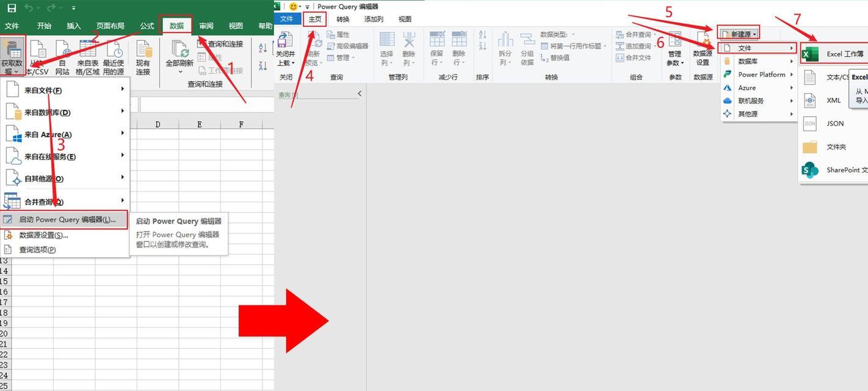868x391 pixels.
Task: Switch to 转换 tab in Power Query editor
Action: (343, 19)
